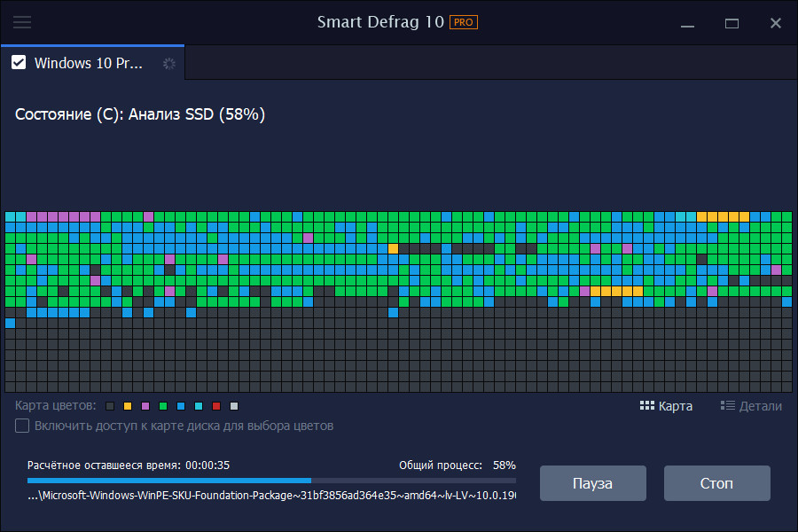Switch to the Детали details view
This screenshot has height=532, width=798.
coord(751,406)
